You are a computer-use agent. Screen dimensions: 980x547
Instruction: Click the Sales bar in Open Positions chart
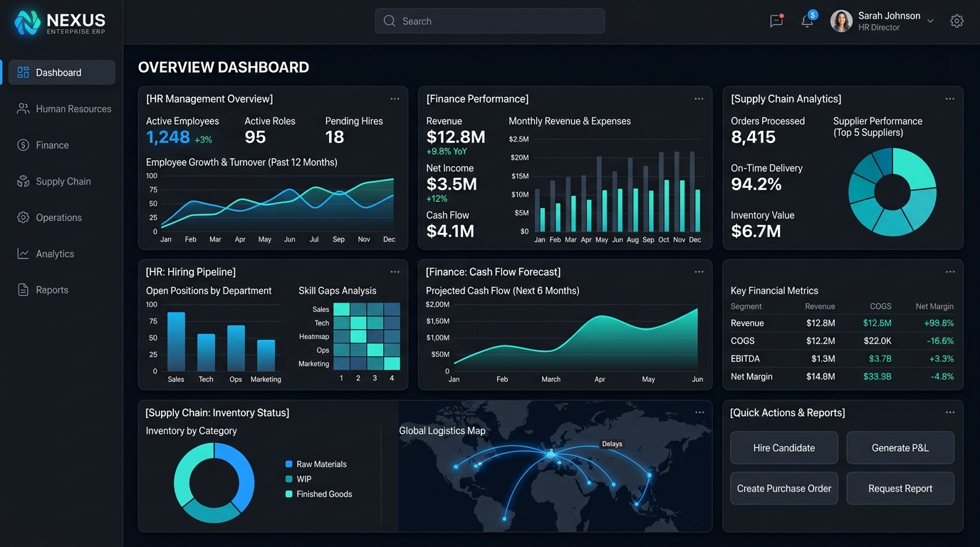coord(176,341)
